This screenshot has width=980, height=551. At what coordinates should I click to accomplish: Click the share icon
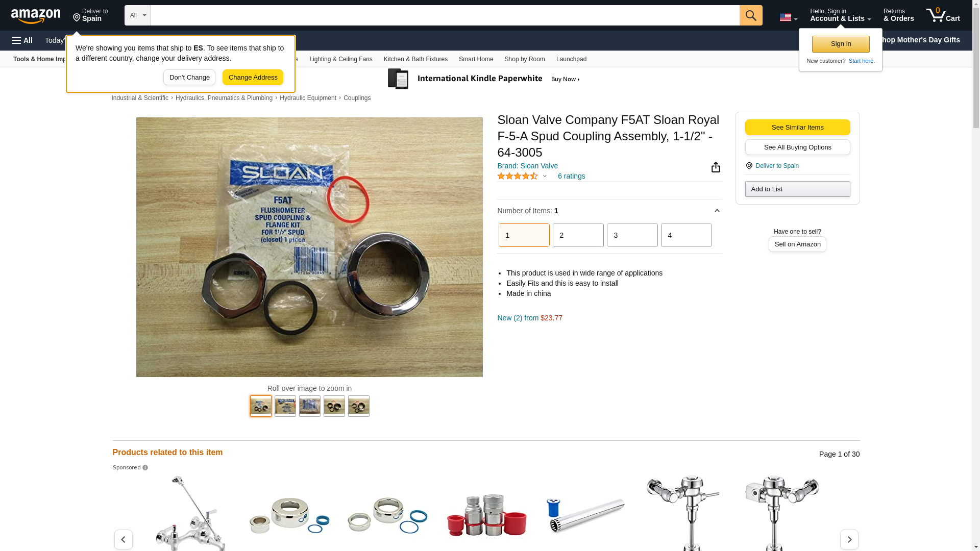716,167
